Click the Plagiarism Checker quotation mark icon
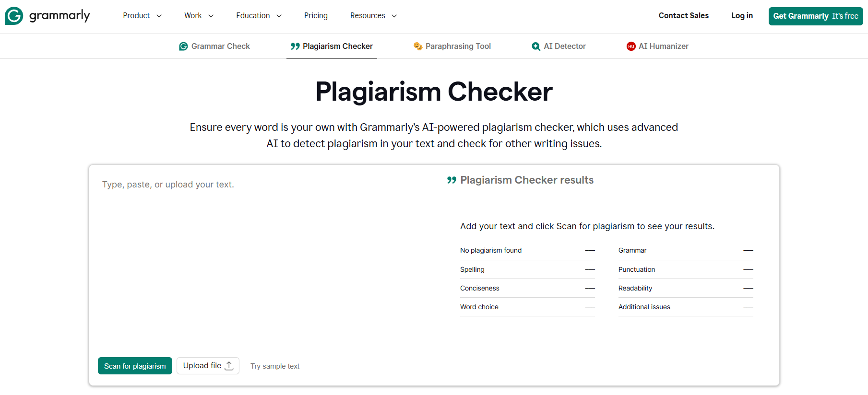 click(x=295, y=46)
